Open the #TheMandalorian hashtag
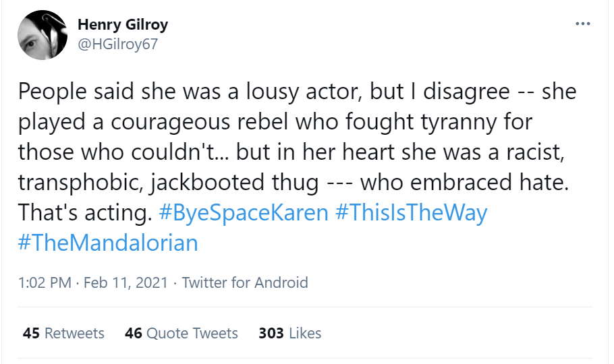 click(x=108, y=243)
